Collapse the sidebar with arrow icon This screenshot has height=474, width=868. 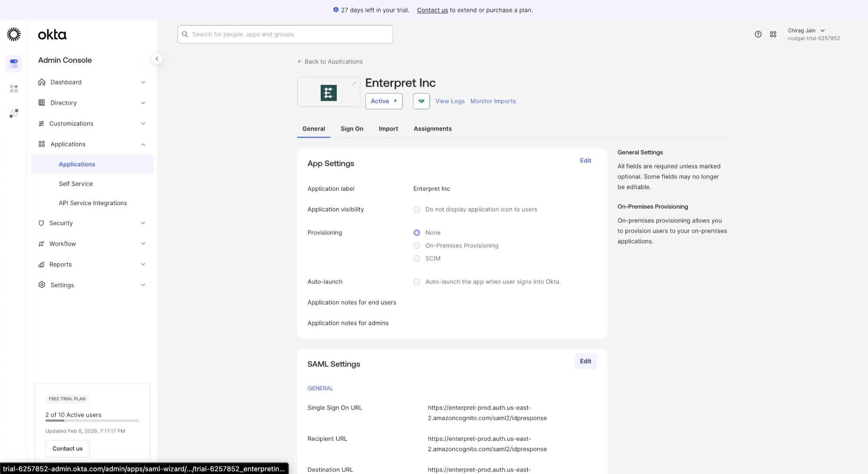tap(157, 59)
